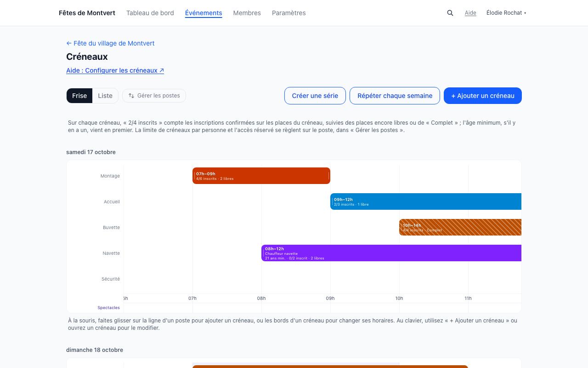Screen dimensions: 588x368
Task: Click the Montage row label
Action: pos(110,176)
